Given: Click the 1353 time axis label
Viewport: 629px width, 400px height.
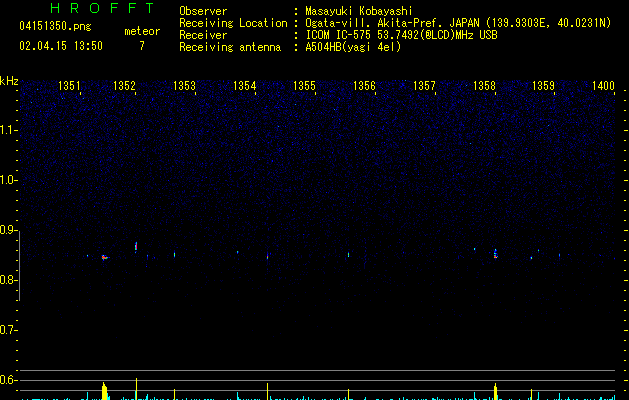Looking at the screenshot, I should tap(184, 86).
